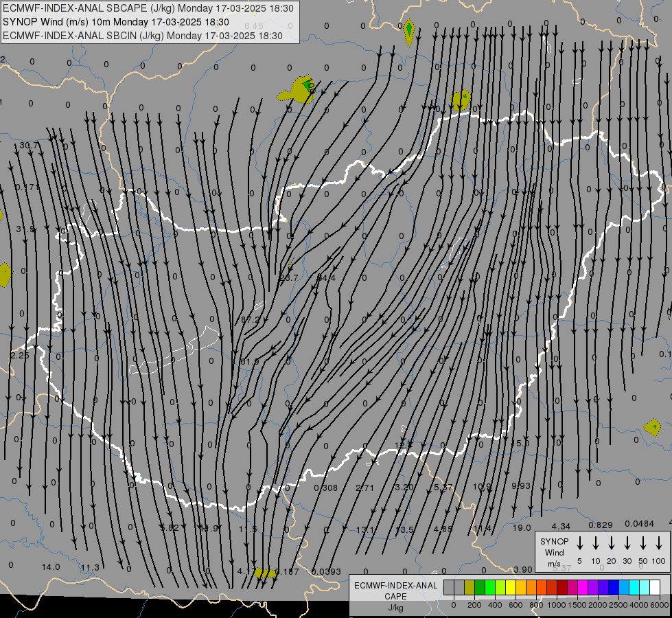Click the 600 tick label on CAPE scale
Image resolution: width=672 pixels, height=618 pixels.
515,605
